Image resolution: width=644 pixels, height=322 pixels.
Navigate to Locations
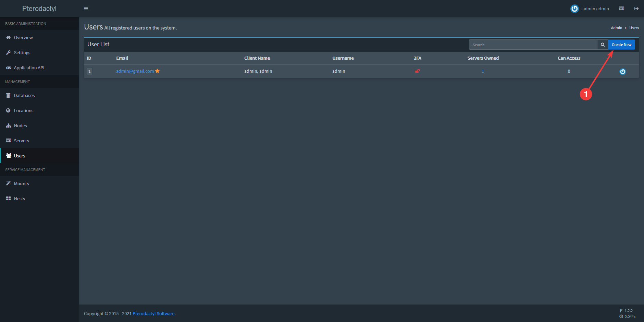click(39, 110)
